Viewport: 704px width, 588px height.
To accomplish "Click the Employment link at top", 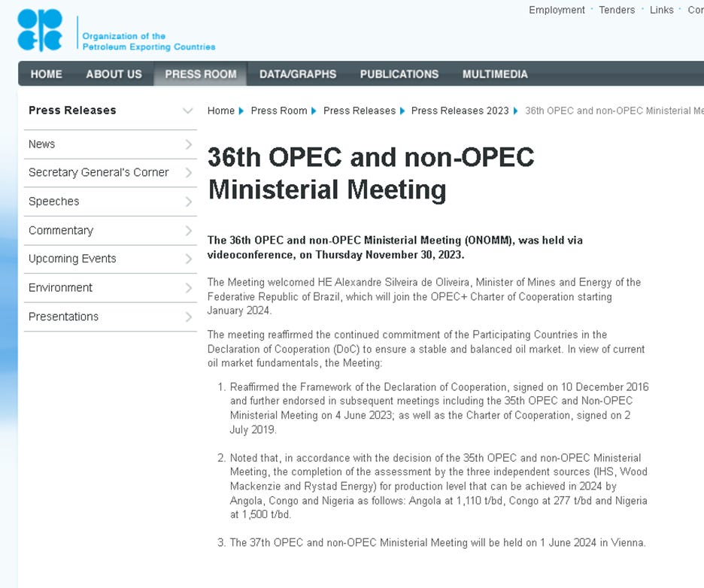I will (557, 10).
